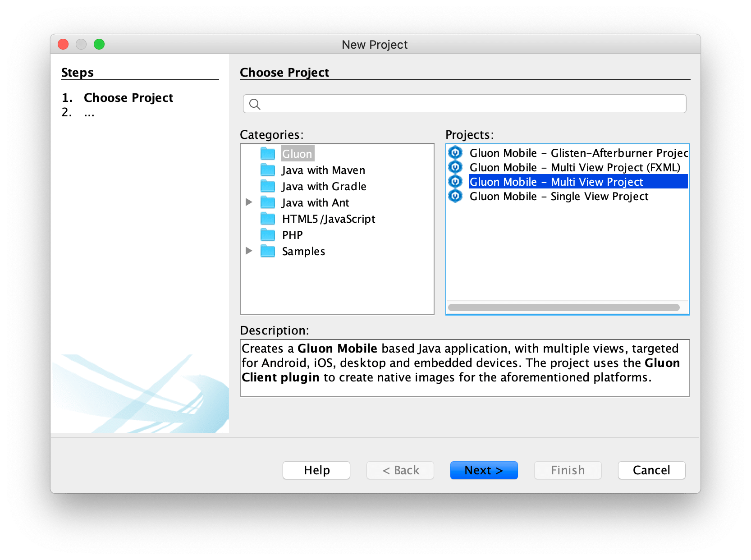Focus the project search input field

pos(465,104)
